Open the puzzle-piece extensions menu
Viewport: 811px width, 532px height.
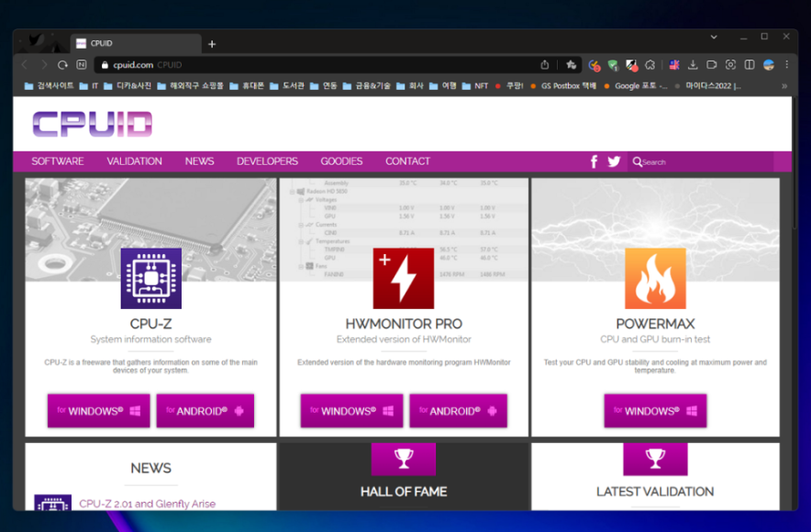coord(650,64)
